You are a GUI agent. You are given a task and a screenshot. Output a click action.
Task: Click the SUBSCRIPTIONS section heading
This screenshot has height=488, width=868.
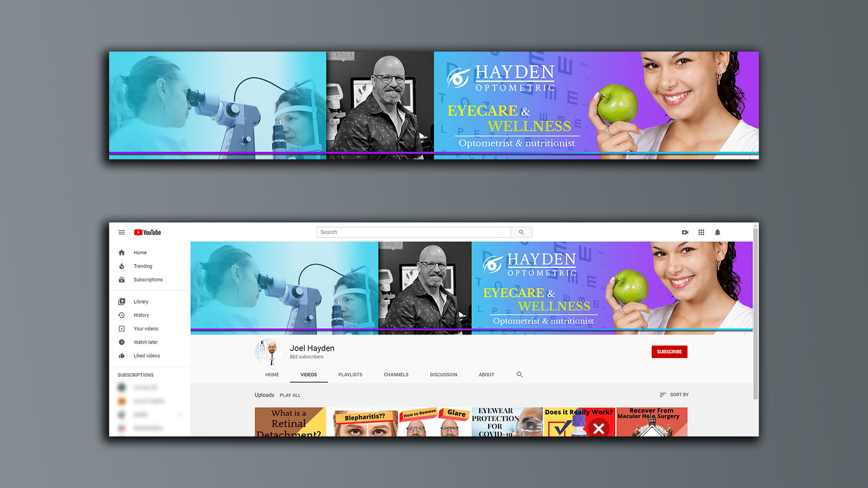(x=136, y=375)
